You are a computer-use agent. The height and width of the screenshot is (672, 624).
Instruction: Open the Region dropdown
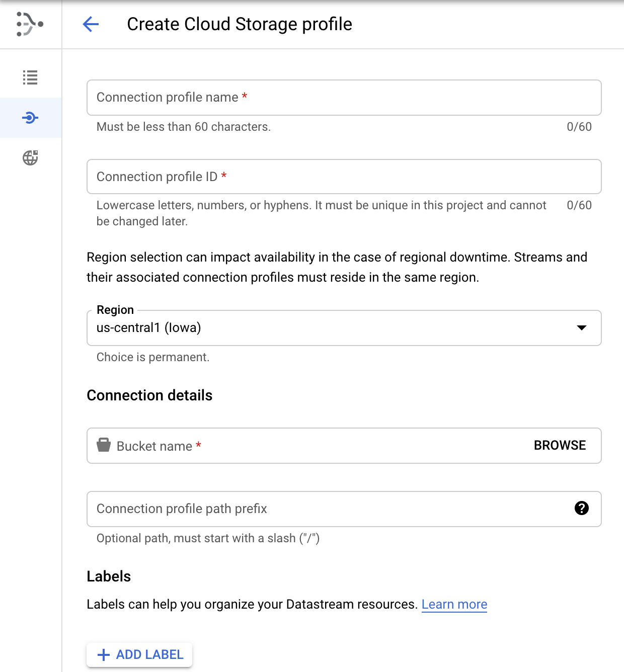[x=344, y=328]
